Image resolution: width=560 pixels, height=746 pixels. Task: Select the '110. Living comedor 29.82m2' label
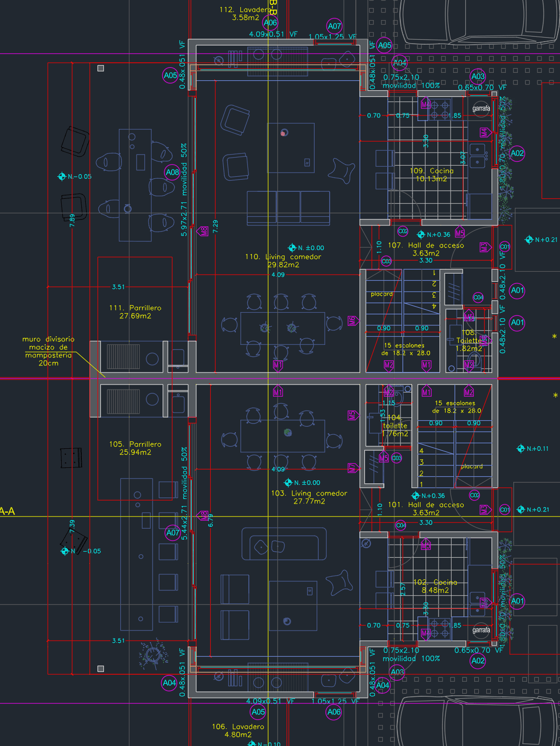click(283, 261)
